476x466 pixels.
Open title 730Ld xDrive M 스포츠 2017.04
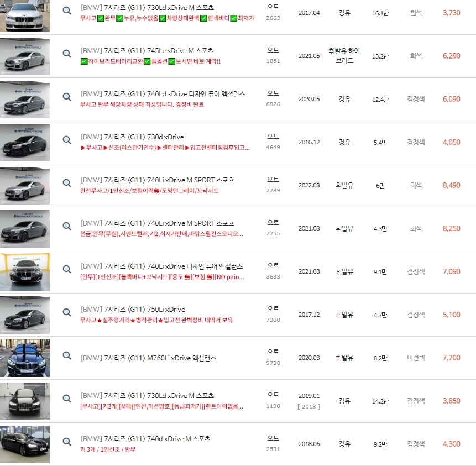coord(147,8)
